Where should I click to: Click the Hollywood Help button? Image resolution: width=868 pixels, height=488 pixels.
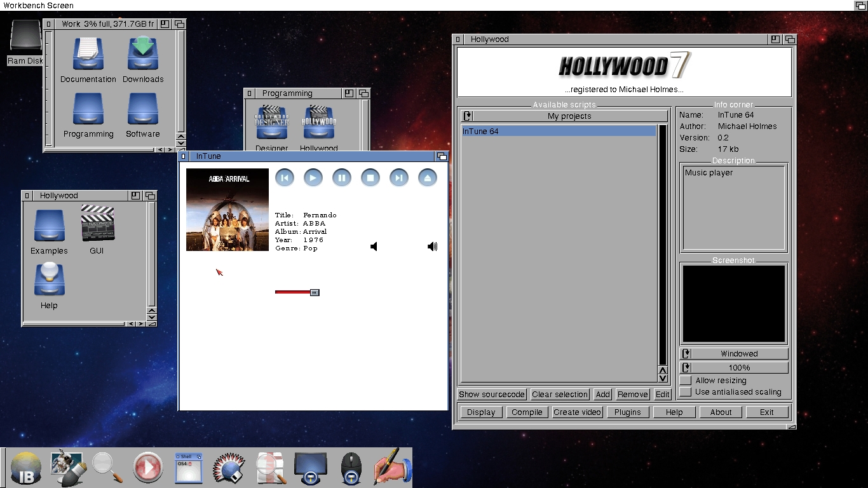674,412
